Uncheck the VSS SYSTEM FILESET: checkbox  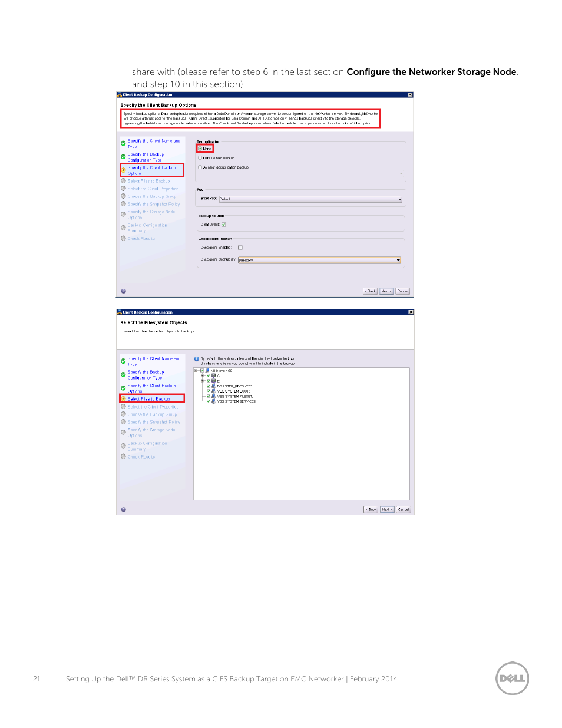209,396
